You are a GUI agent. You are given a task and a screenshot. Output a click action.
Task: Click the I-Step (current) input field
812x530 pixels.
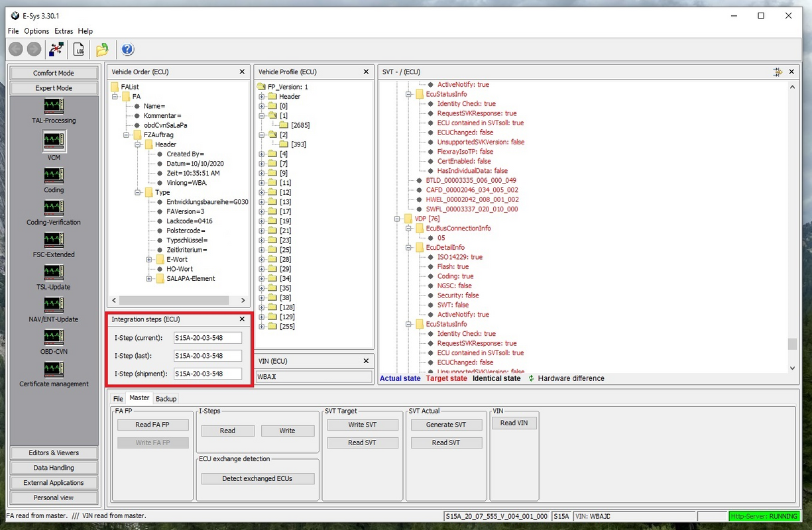pos(207,338)
